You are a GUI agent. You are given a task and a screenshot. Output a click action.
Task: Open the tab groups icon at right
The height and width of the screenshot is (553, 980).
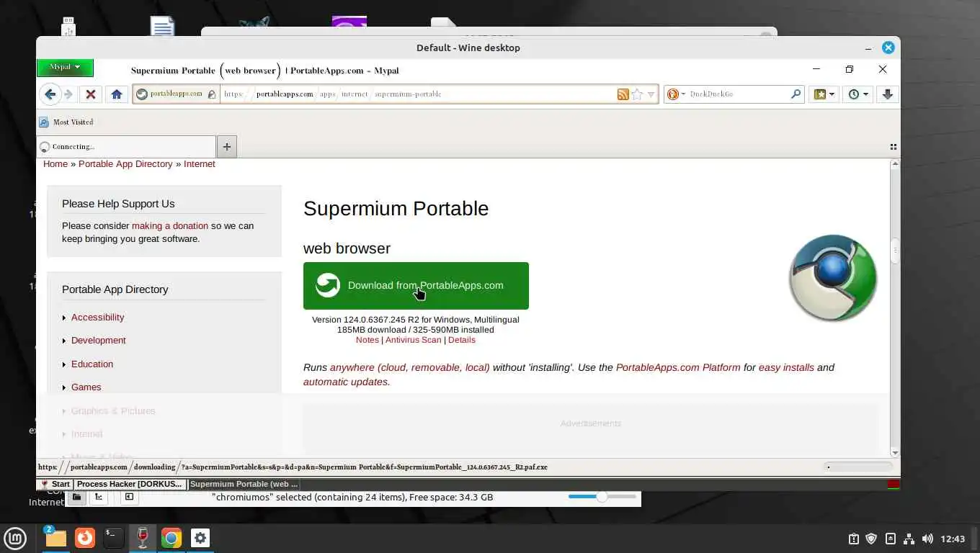click(894, 147)
